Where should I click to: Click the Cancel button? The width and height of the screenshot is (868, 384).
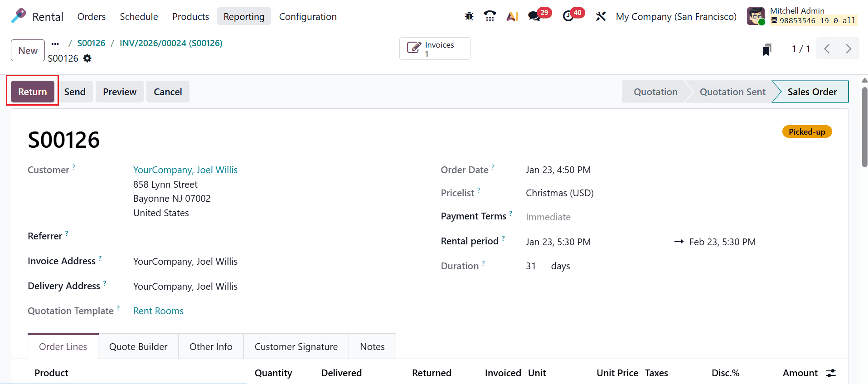(x=168, y=92)
